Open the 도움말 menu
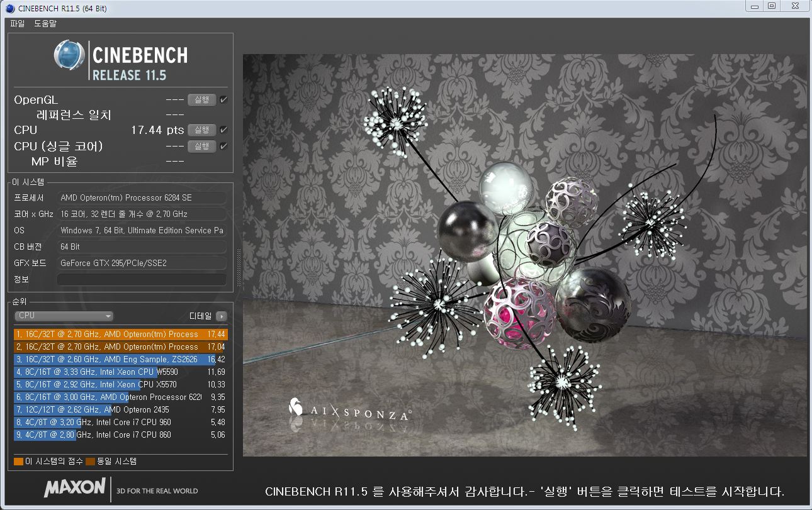 click(x=45, y=23)
